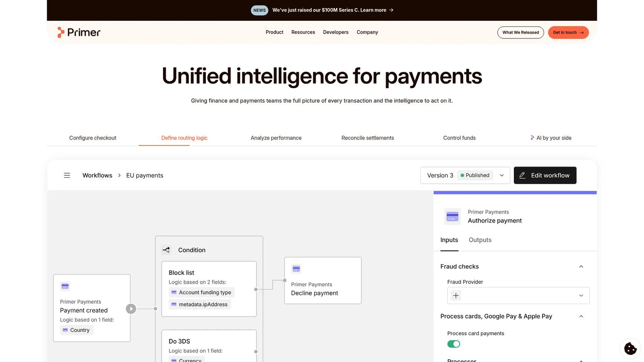Click the Condition branch icon
This screenshot has height=362, width=644.
point(166,250)
